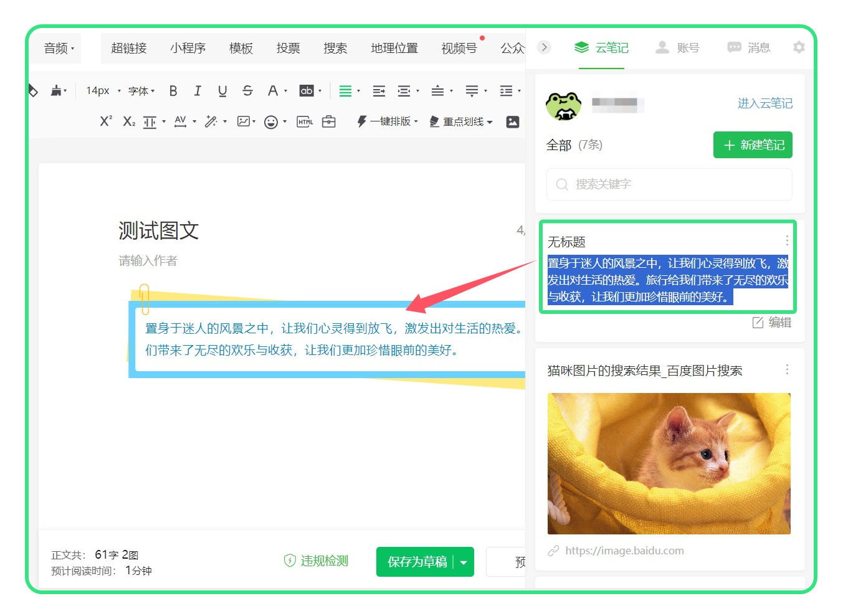The image size is (843, 616).
Task: Click the magic wand effects icon
Action: (x=211, y=121)
